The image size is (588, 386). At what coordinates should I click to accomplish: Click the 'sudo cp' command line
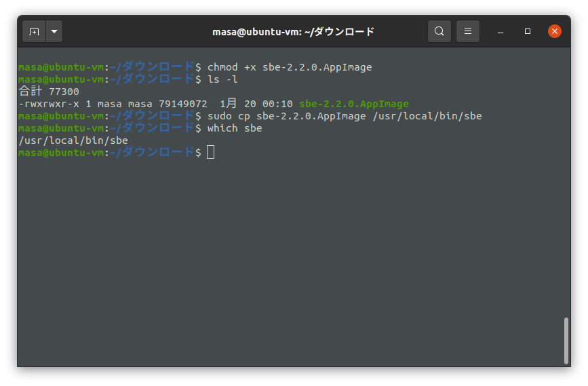(x=345, y=116)
